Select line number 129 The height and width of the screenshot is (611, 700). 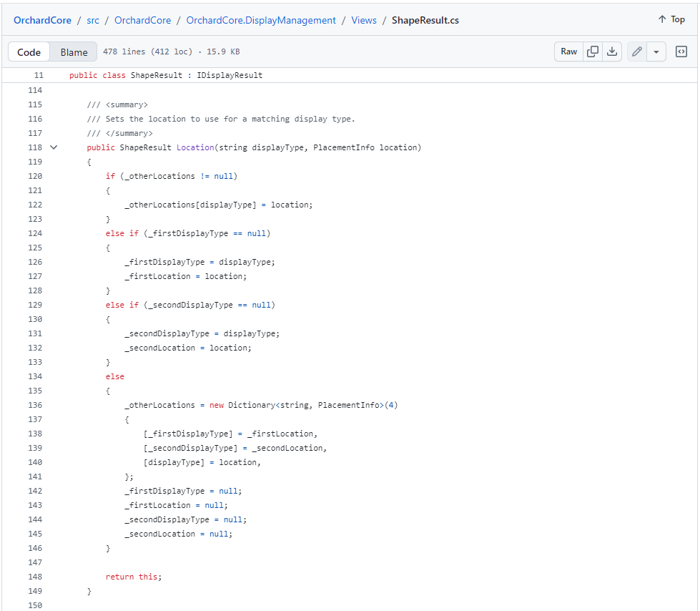[x=35, y=305]
